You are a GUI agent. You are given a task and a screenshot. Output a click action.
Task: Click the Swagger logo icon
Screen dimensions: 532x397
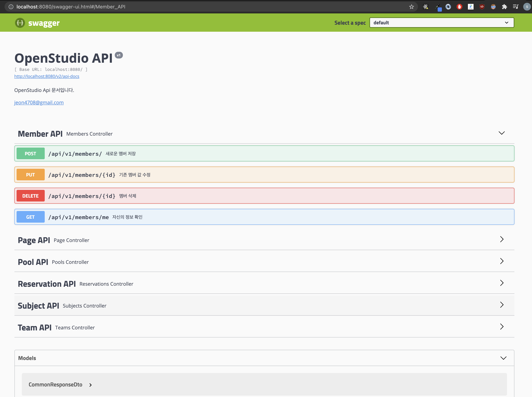pyautogui.click(x=20, y=23)
